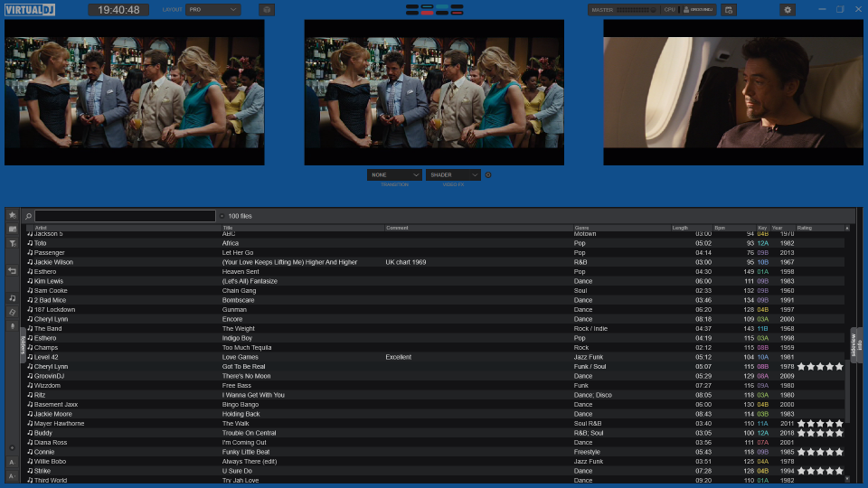Select Jackie Wilson Higher And Higher track
868x488 pixels.
(x=435, y=262)
